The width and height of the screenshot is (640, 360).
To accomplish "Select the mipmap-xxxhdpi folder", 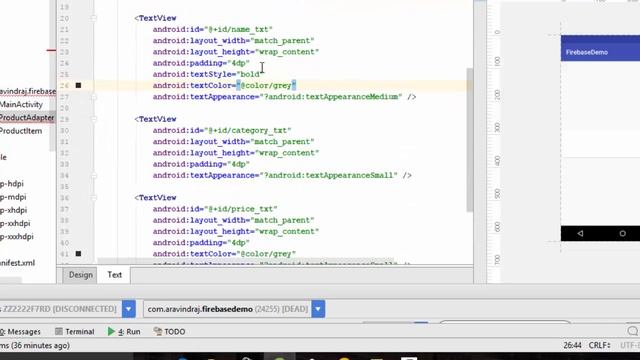I will 17,237.
